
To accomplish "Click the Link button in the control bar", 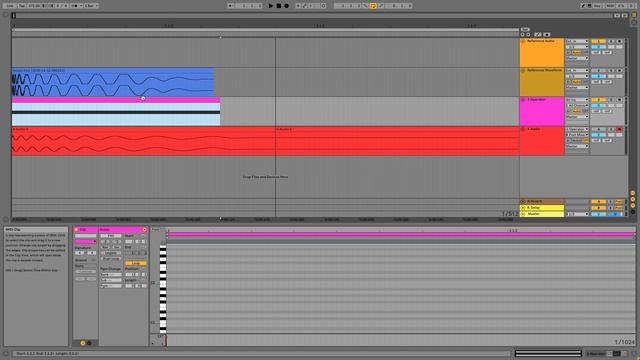I will pos(9,6).
